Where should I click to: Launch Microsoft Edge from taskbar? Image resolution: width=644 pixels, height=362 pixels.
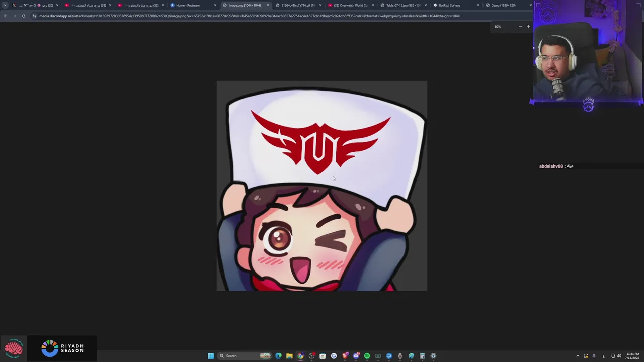[278, 356]
